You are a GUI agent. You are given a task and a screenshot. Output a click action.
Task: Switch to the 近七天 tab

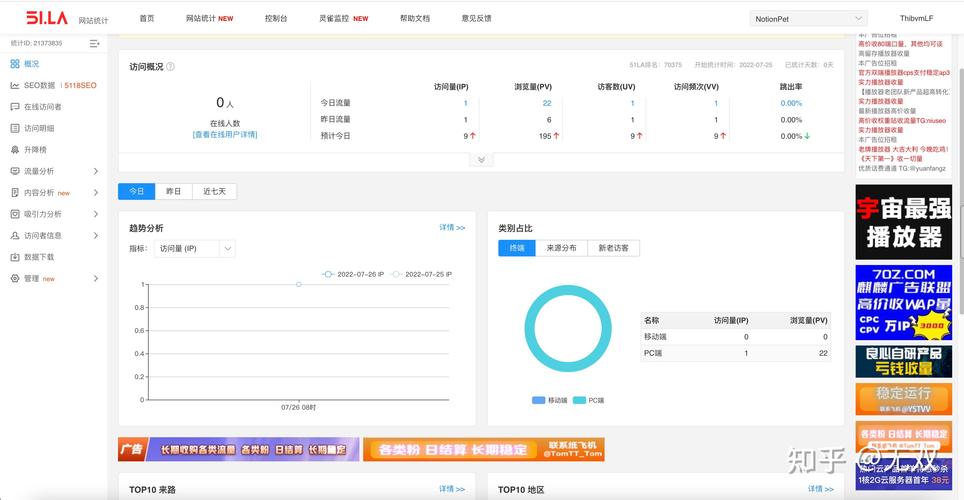tap(214, 191)
